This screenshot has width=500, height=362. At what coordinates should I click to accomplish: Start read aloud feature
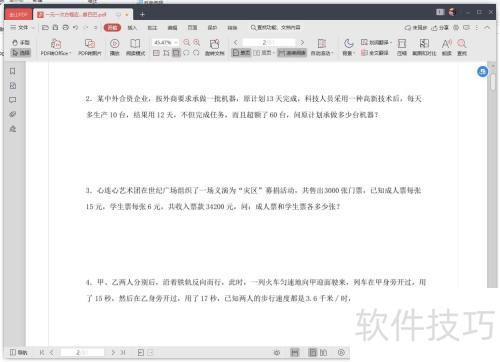point(447,47)
